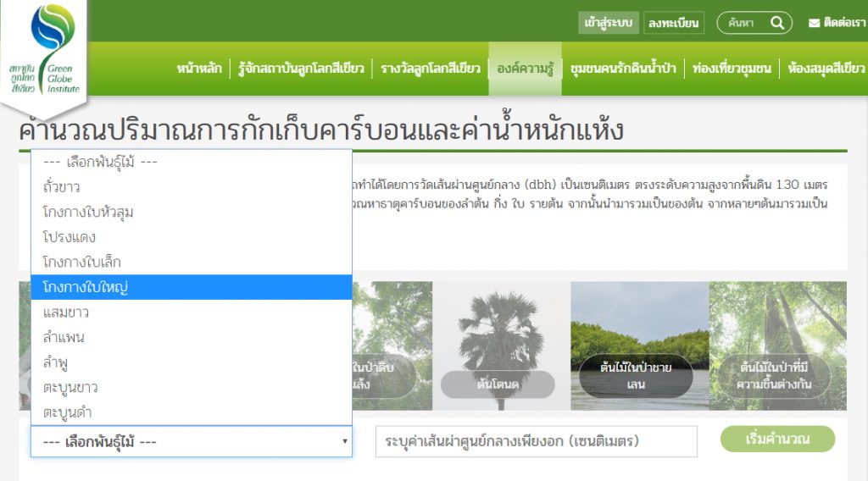
Task: Click the search magnifier icon
Action: (777, 23)
